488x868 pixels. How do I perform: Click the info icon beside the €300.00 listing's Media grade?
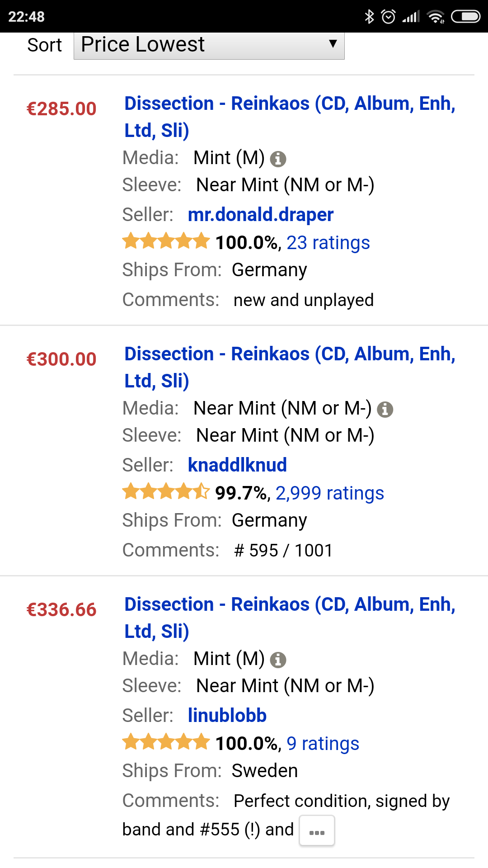coord(385,409)
